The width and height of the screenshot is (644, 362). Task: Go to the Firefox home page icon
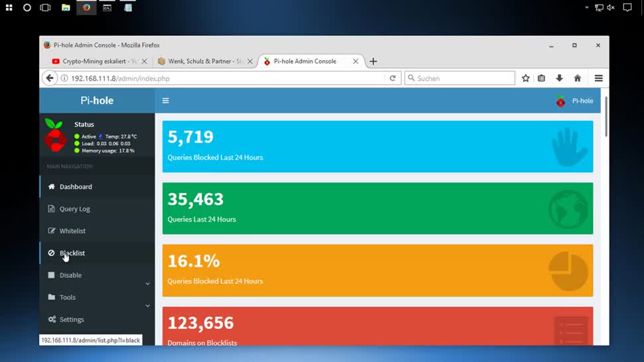(578, 78)
